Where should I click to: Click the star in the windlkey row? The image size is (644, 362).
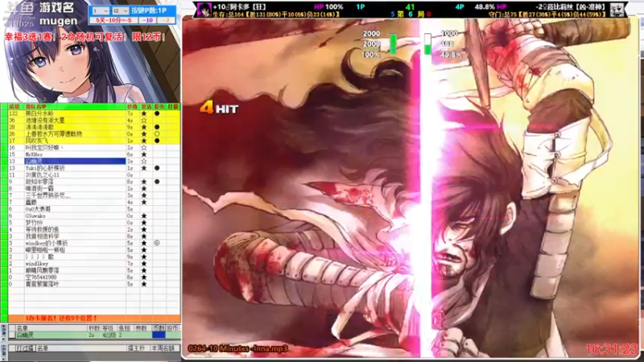pyautogui.click(x=144, y=264)
